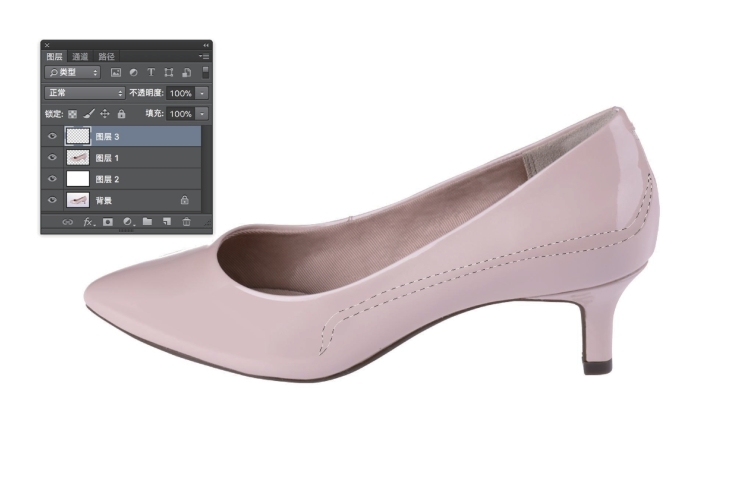
Task: Click the 图层 1 shoe thumbnail
Action: [78, 157]
